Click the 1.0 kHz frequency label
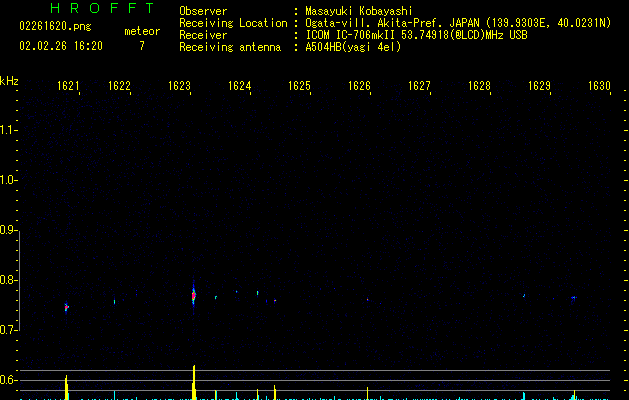Viewport: 629px width, 400px height. (8, 180)
